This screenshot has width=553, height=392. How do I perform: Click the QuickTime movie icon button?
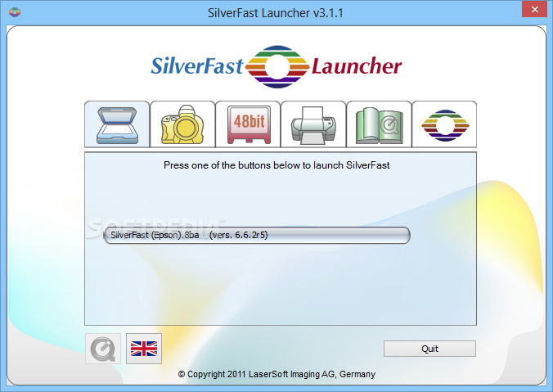tap(103, 349)
